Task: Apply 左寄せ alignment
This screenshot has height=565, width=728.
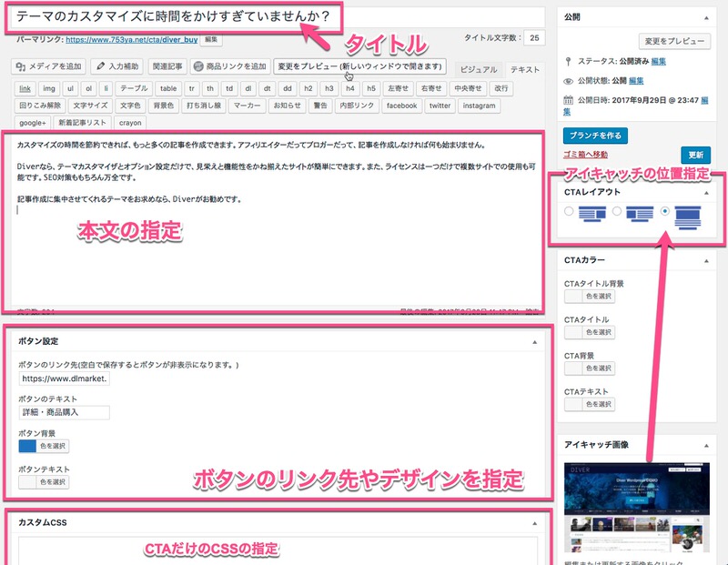Action: (398, 88)
